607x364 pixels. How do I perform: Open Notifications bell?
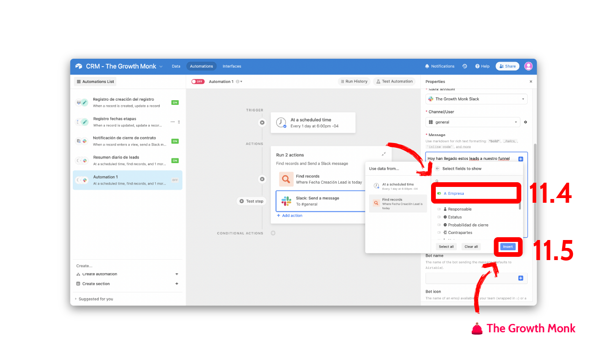[x=440, y=66]
